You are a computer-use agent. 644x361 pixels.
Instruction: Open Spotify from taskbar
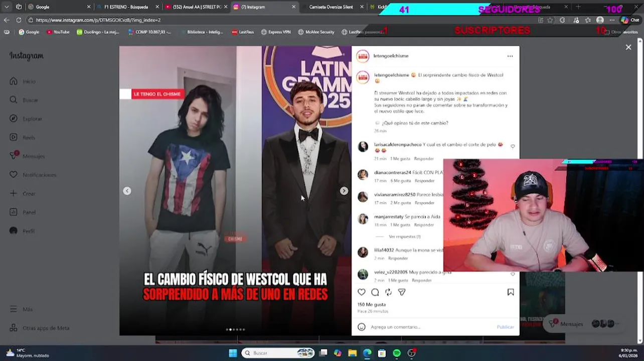click(x=397, y=353)
